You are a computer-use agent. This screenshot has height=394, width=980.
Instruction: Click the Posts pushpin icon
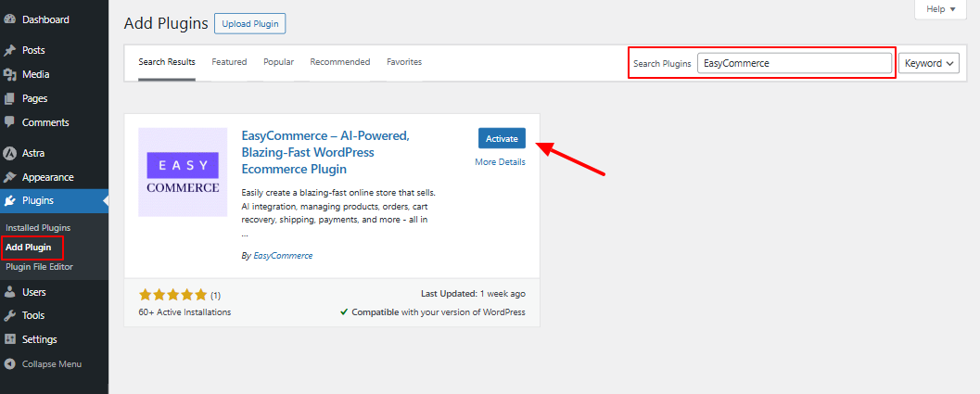click(x=9, y=50)
